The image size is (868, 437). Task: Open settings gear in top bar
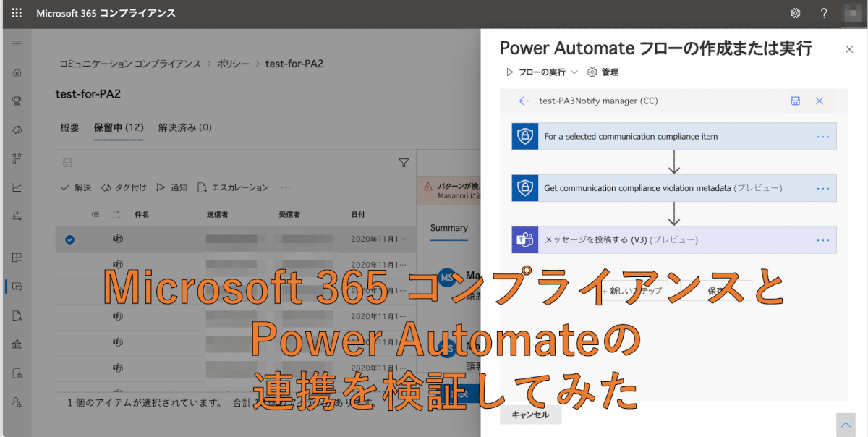point(795,13)
